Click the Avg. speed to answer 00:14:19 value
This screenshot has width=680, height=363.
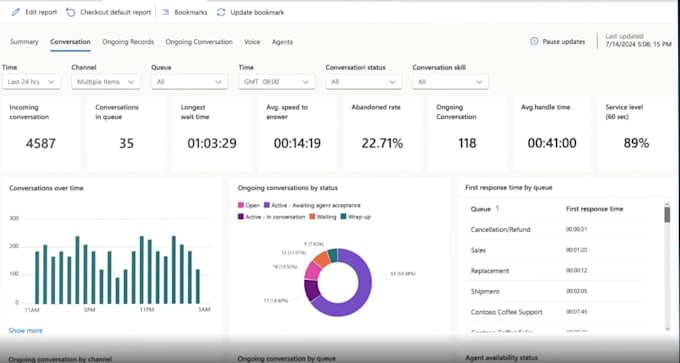pos(297,143)
